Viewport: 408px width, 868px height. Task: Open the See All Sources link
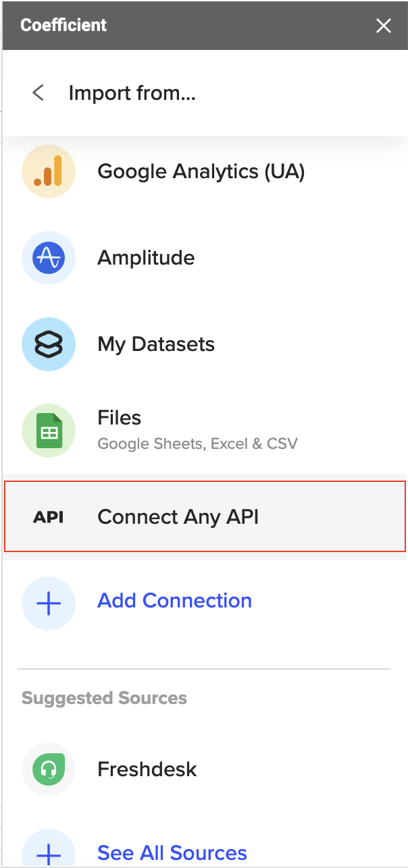[x=172, y=853]
